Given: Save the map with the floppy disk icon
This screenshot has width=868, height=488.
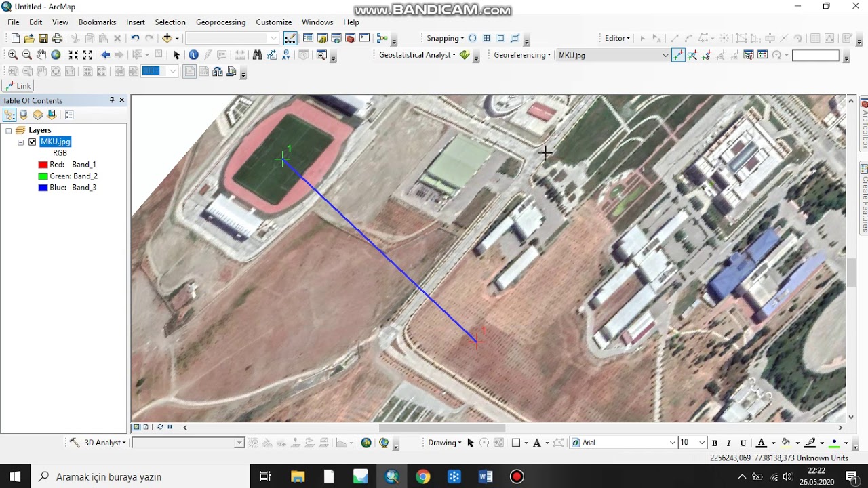Looking at the screenshot, I should point(43,39).
